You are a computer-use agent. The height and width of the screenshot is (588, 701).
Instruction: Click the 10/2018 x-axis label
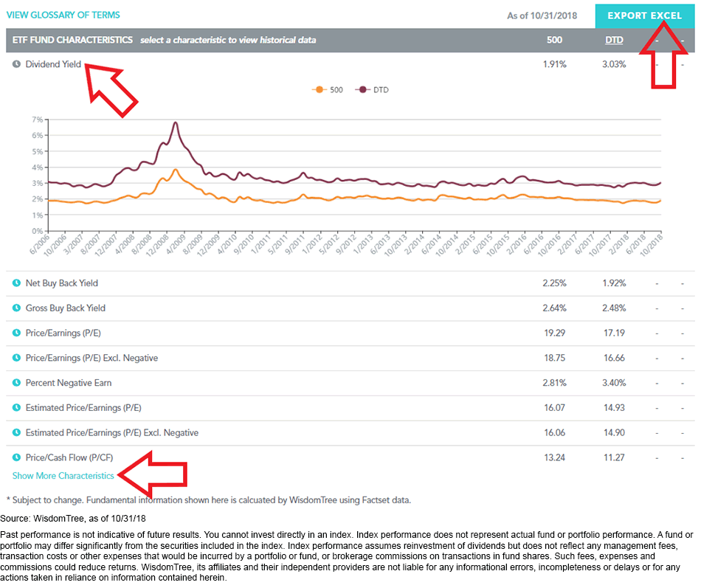[652, 245]
